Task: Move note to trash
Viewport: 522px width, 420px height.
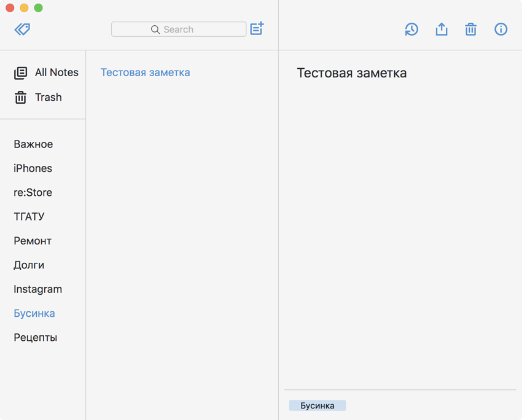Action: point(471,29)
